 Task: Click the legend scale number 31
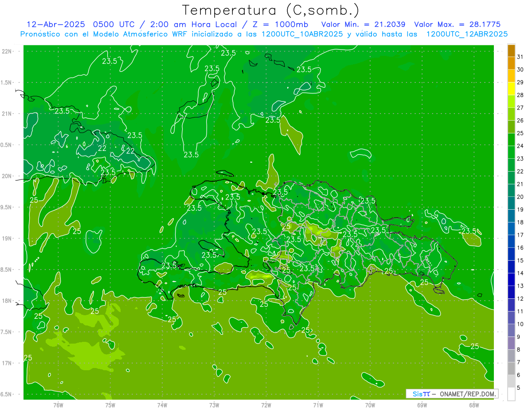point(520,57)
